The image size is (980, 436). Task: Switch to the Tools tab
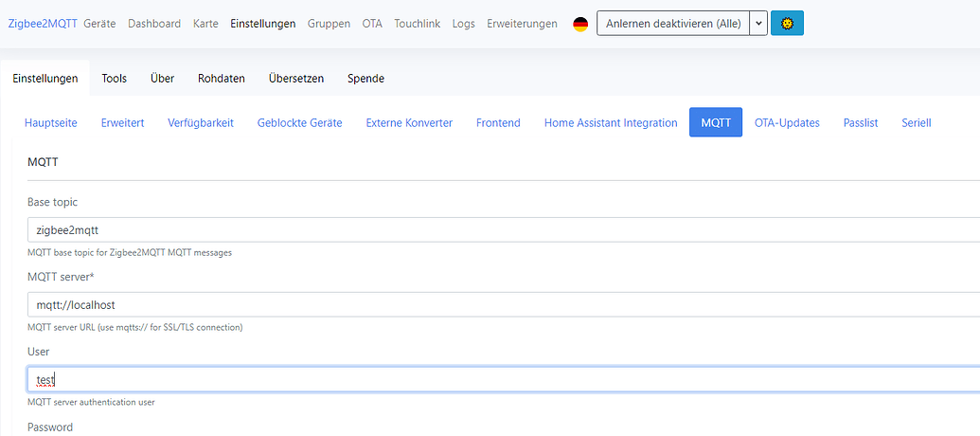(115, 79)
